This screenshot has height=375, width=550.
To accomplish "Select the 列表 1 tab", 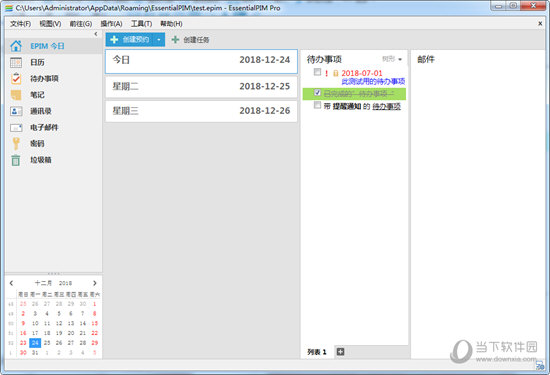I will click(317, 351).
